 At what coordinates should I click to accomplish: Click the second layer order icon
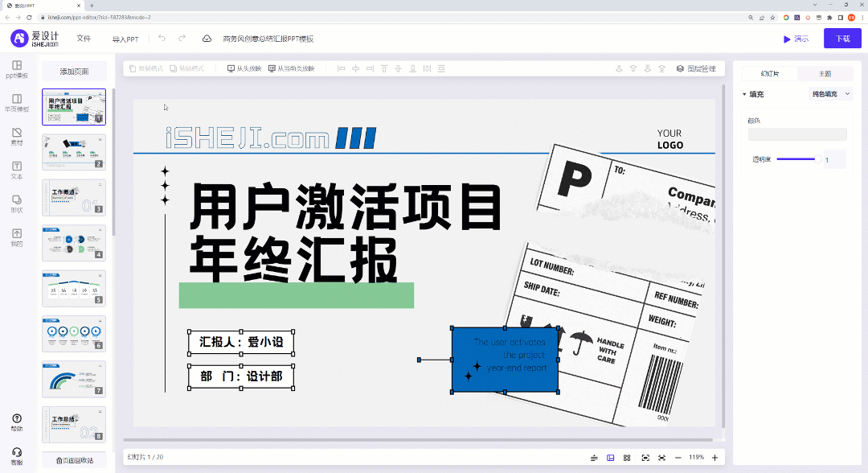click(633, 68)
